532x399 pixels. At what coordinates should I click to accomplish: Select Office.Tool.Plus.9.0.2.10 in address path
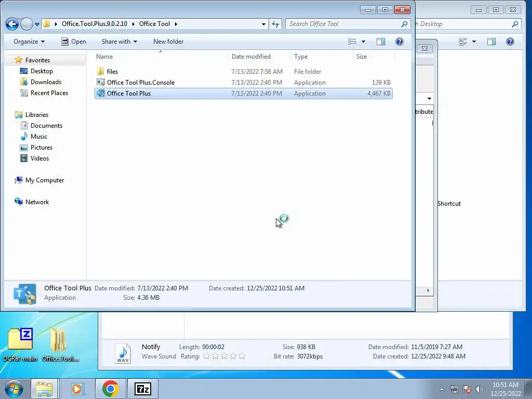point(95,24)
